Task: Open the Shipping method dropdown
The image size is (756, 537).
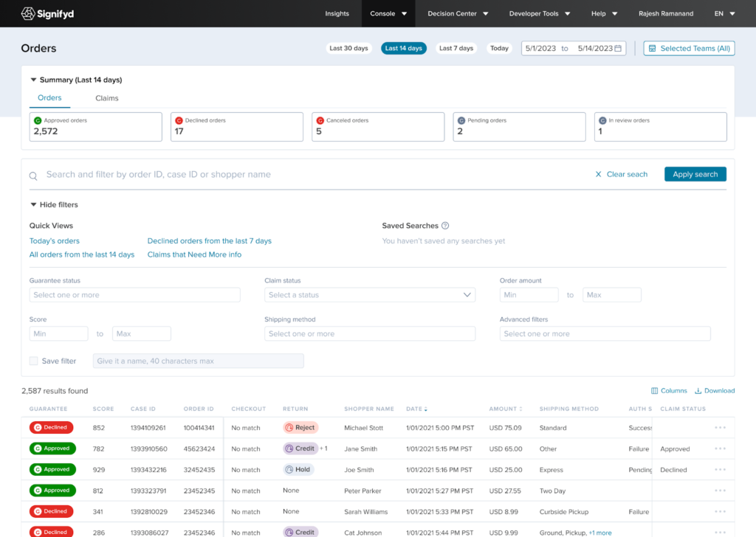Action: pos(369,333)
